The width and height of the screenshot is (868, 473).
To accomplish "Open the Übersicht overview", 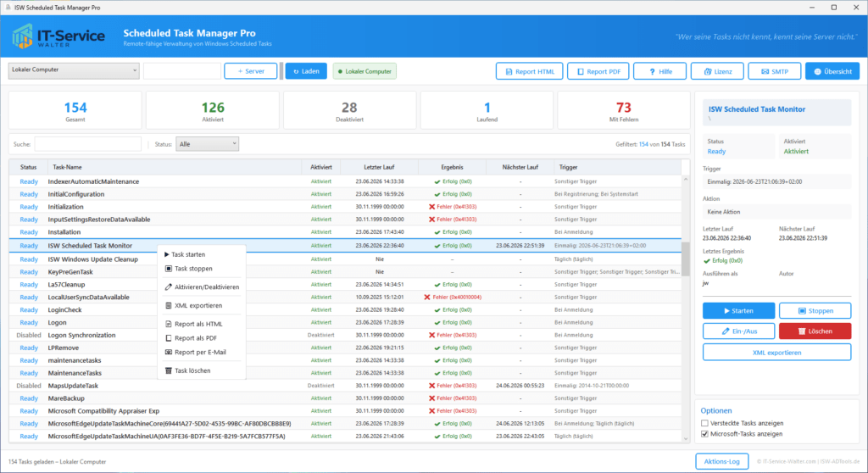I will point(832,71).
